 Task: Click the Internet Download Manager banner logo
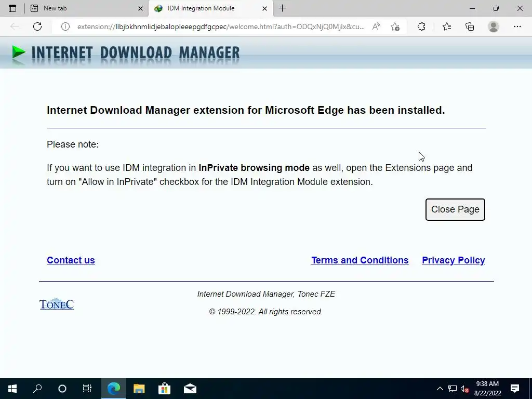126,54
